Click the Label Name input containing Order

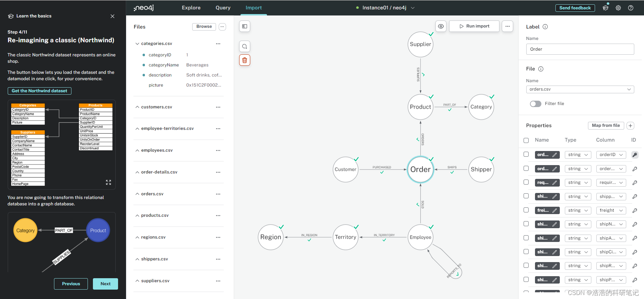[x=580, y=49]
